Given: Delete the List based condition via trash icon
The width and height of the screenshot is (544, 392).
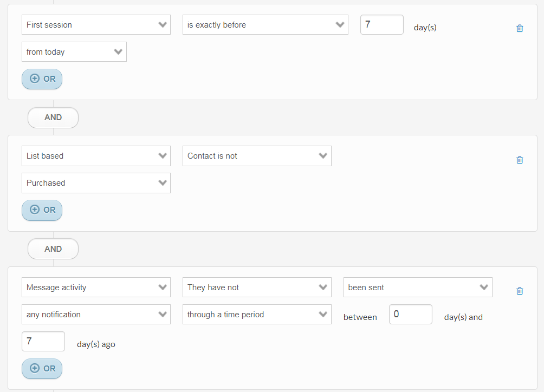Looking at the screenshot, I should (520, 160).
